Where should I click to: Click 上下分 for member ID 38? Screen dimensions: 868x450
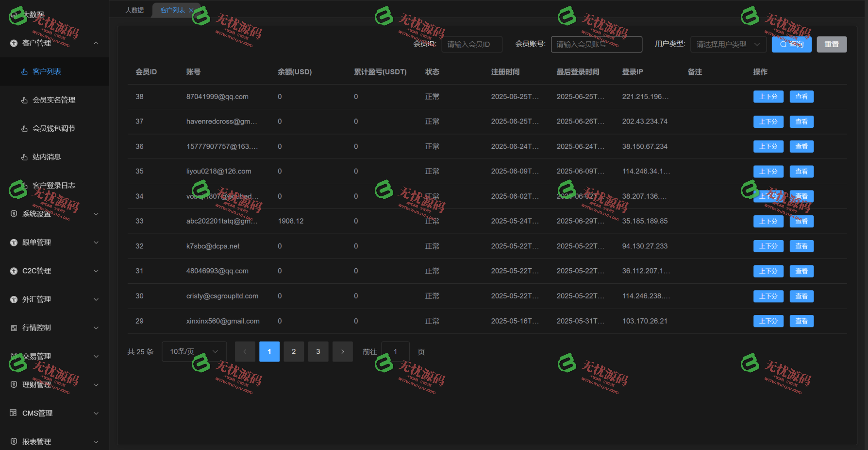[x=768, y=97]
